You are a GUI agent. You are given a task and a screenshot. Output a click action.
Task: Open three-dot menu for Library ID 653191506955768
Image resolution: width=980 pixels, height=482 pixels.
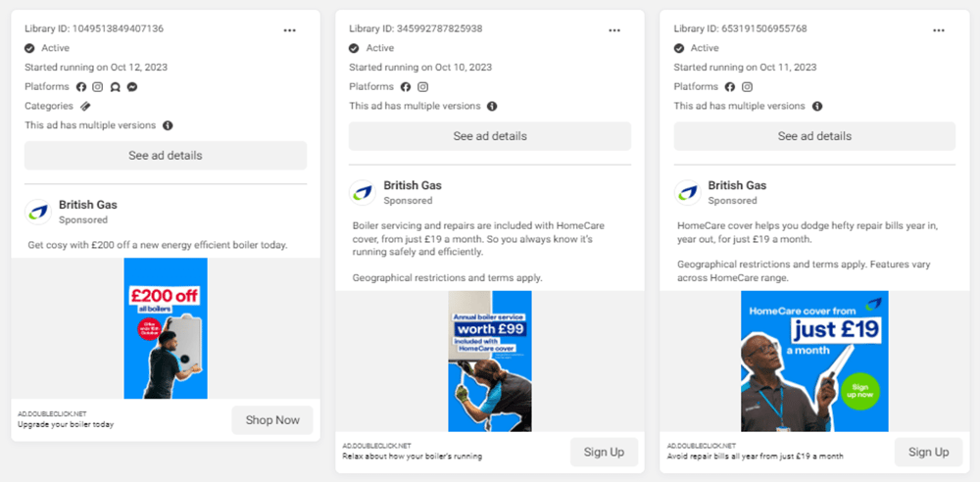pyautogui.click(x=939, y=30)
